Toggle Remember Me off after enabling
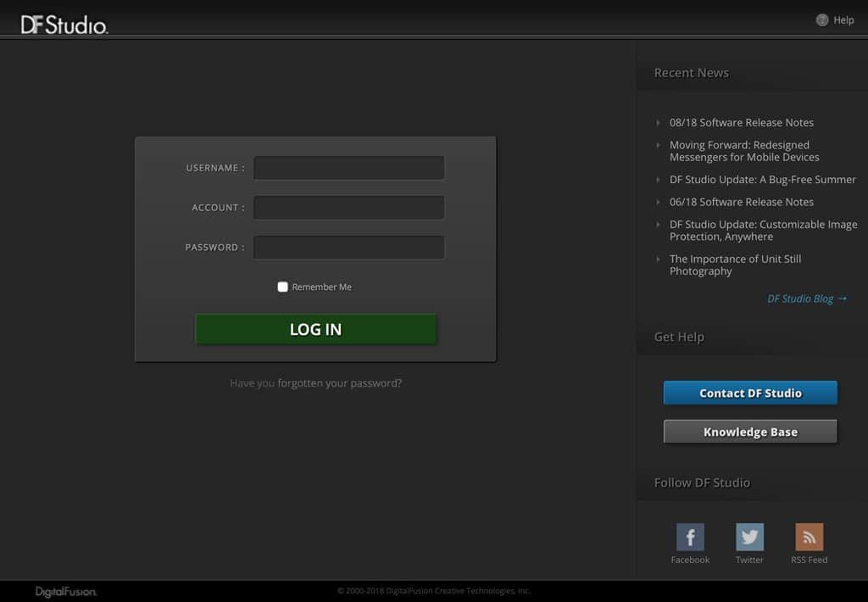868x602 pixels. [282, 287]
